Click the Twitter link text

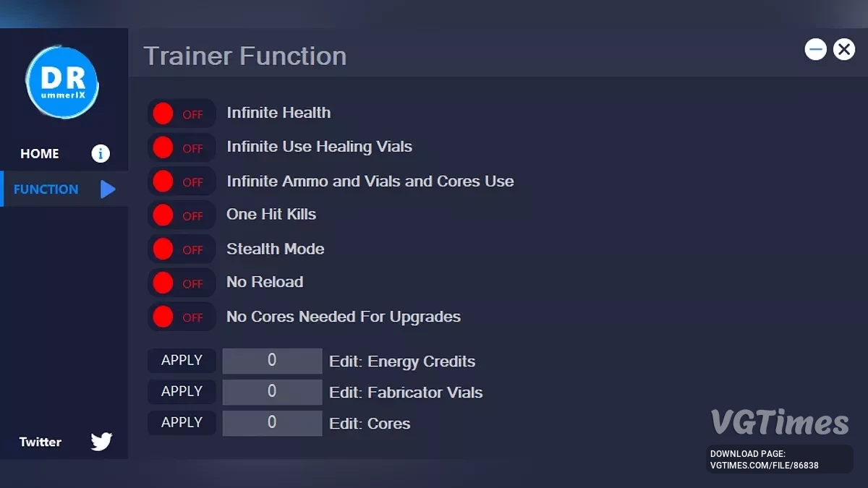pyautogui.click(x=41, y=442)
